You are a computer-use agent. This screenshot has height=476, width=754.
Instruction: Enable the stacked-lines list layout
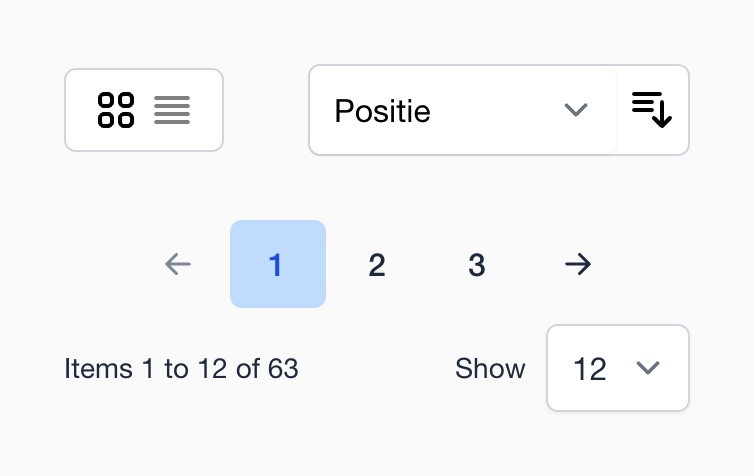172,110
